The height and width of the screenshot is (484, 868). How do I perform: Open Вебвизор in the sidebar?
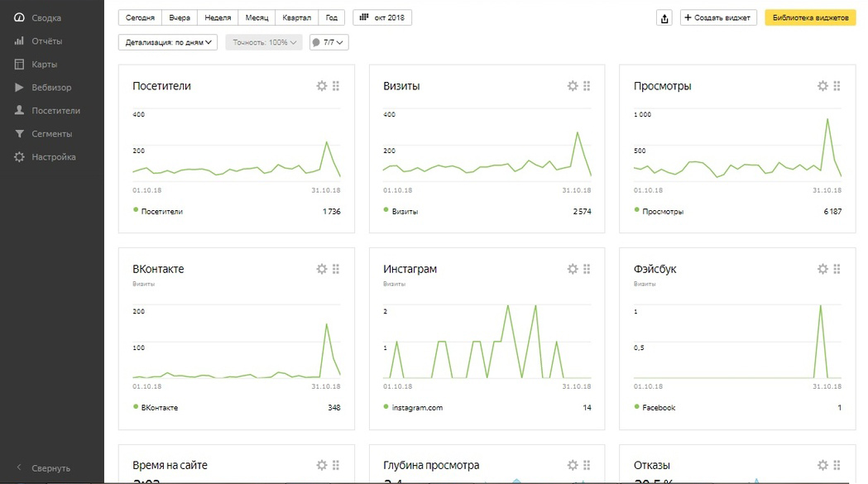click(51, 88)
